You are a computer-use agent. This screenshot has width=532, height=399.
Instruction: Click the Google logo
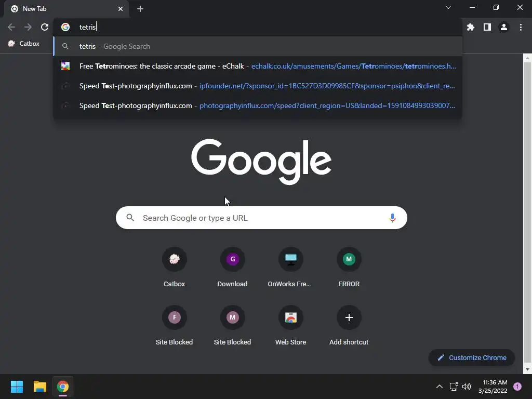[x=261, y=162]
